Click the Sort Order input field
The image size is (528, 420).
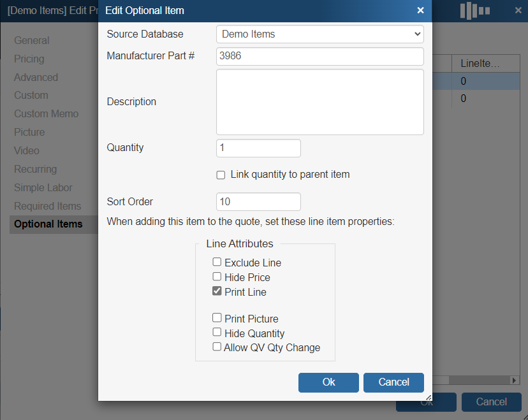[258, 201]
